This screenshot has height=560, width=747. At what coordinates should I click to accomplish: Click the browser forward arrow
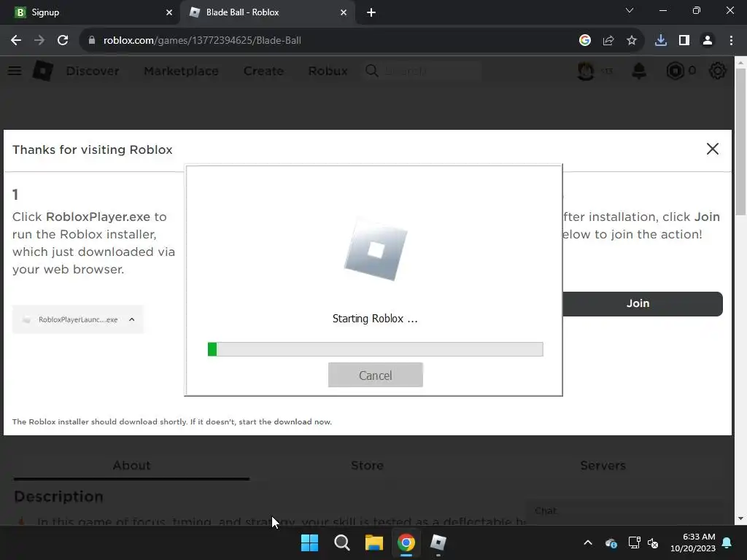pos(39,41)
